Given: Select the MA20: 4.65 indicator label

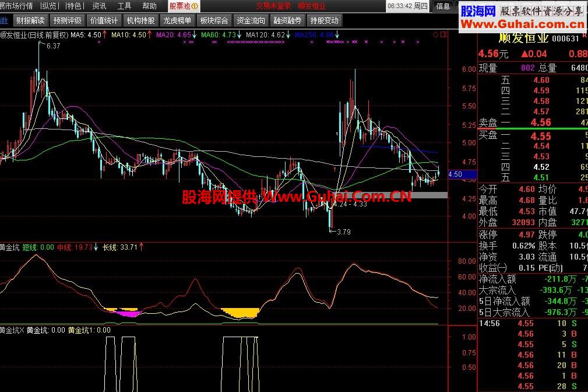Looking at the screenshot, I should (176, 35).
